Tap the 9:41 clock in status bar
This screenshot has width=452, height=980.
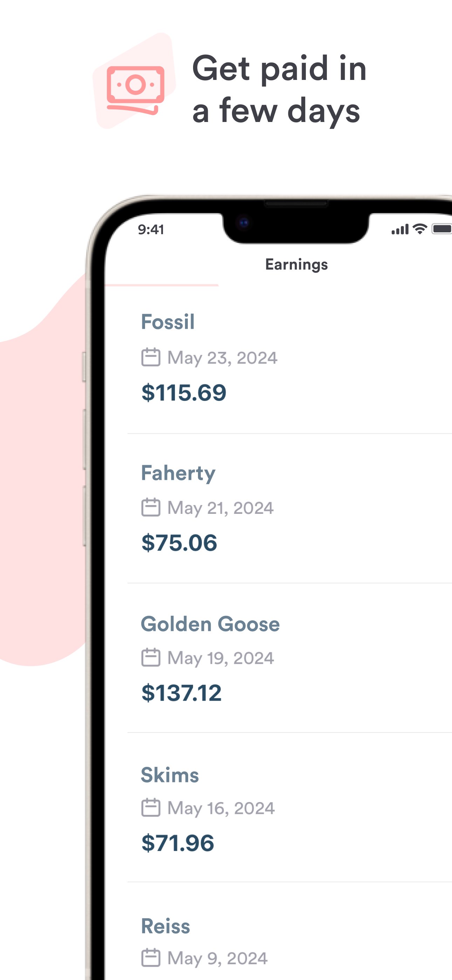pyautogui.click(x=151, y=229)
